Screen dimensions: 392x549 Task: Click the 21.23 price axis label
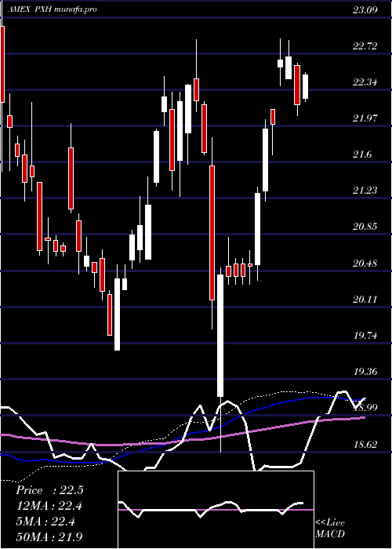[x=365, y=190]
